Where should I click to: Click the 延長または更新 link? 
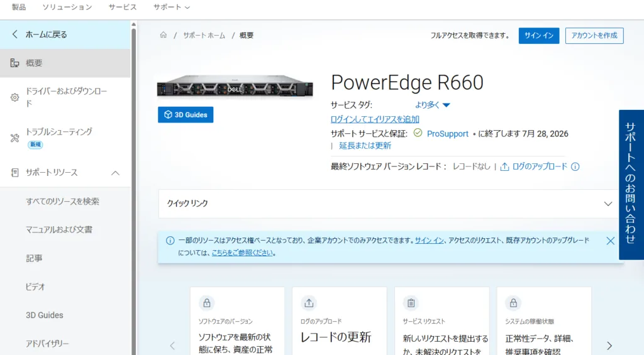click(365, 146)
